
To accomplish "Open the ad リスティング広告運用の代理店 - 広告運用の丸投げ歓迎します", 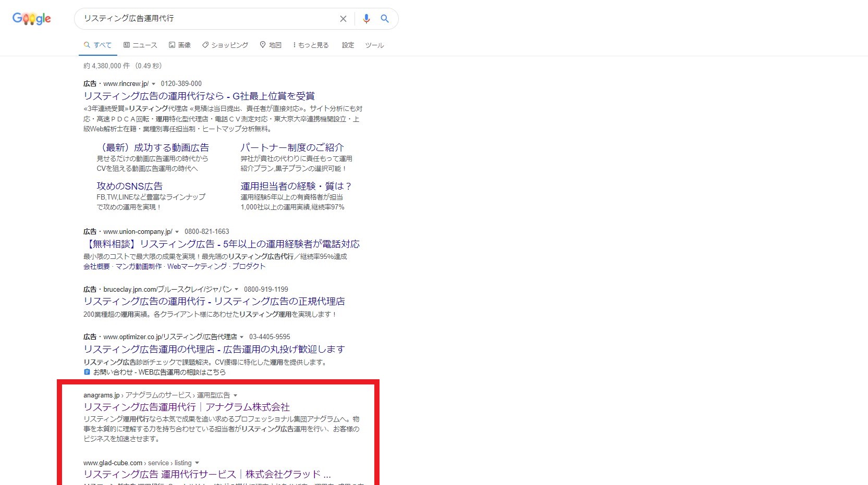I will point(214,349).
